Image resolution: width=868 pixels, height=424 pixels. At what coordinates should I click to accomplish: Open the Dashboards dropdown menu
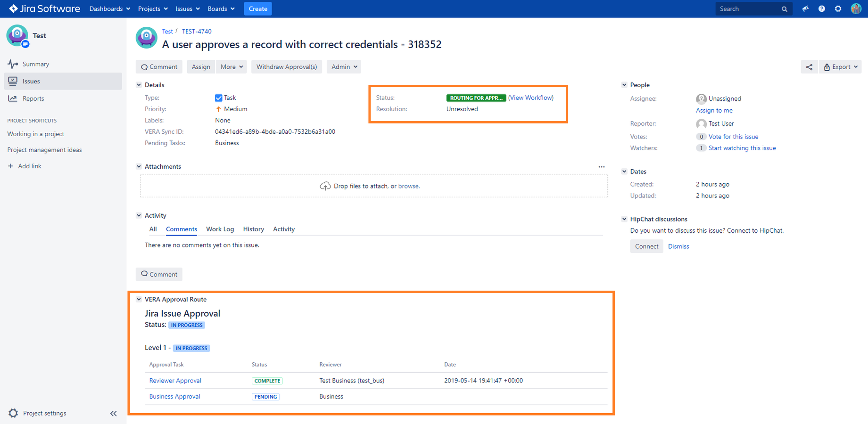point(109,8)
